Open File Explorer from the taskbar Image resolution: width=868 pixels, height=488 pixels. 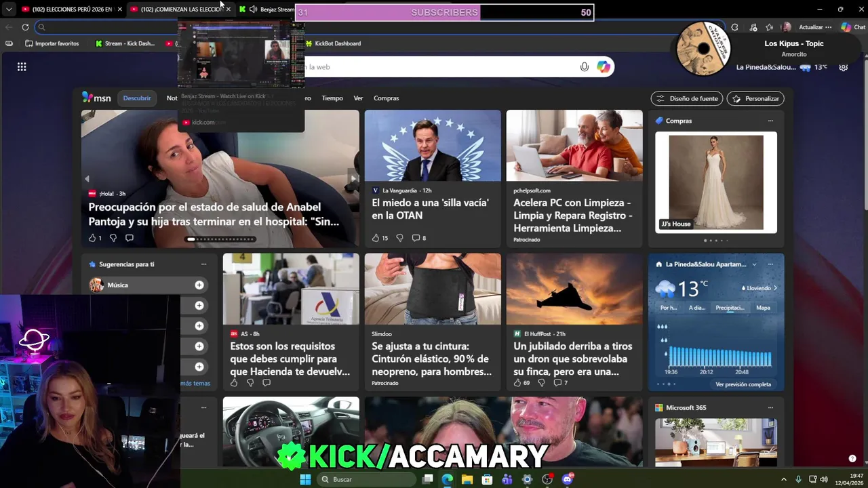click(x=467, y=479)
